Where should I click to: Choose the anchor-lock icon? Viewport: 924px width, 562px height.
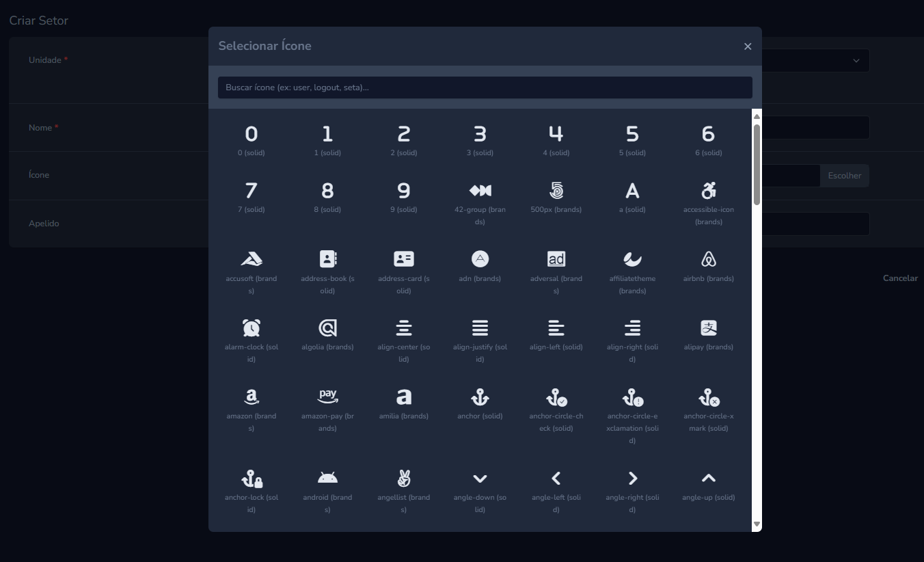coord(252,478)
